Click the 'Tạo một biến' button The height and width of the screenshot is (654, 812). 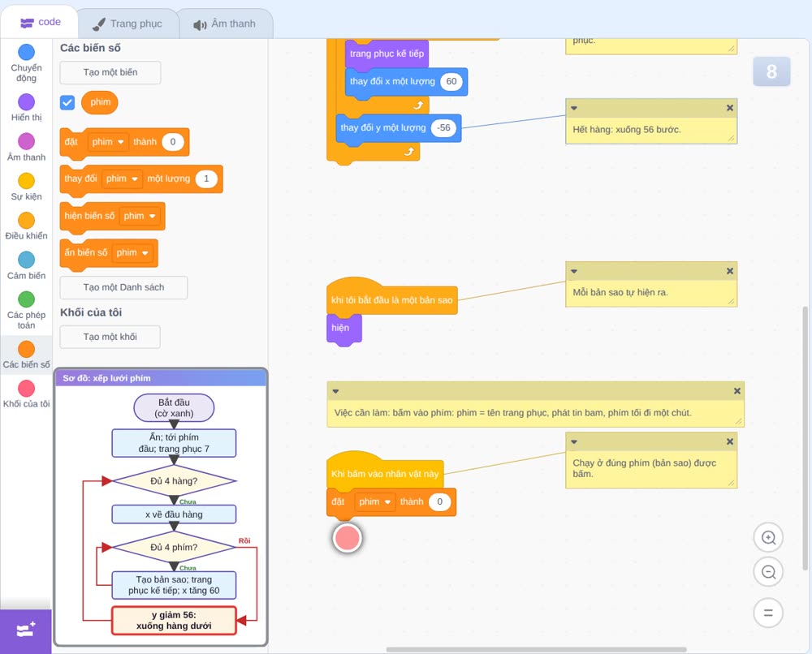click(110, 72)
